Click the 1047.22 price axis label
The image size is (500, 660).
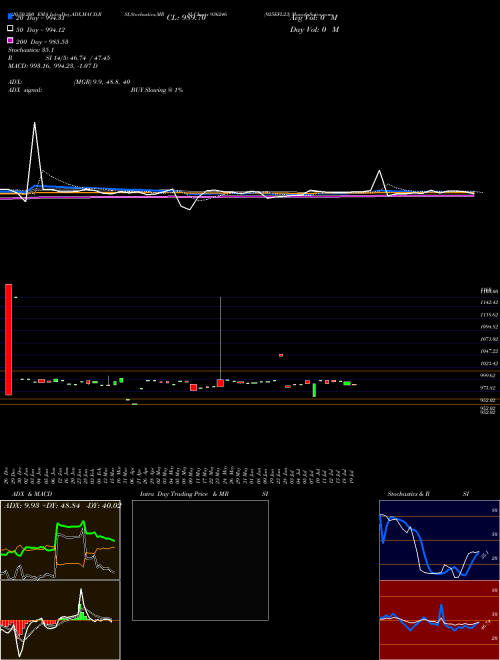[489, 351]
